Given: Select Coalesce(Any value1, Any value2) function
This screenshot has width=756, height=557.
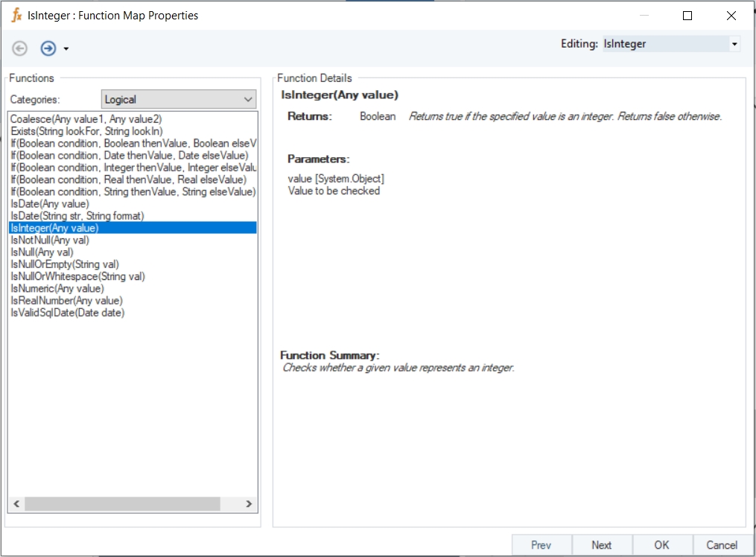Looking at the screenshot, I should [x=86, y=119].
